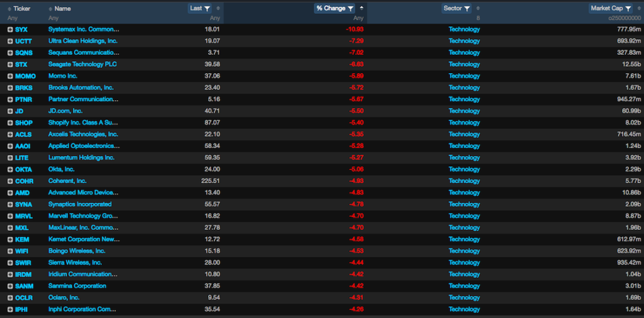Open the Oclaro, Inc. name link
Viewport: 644px width, 318px height.
coord(64,297)
